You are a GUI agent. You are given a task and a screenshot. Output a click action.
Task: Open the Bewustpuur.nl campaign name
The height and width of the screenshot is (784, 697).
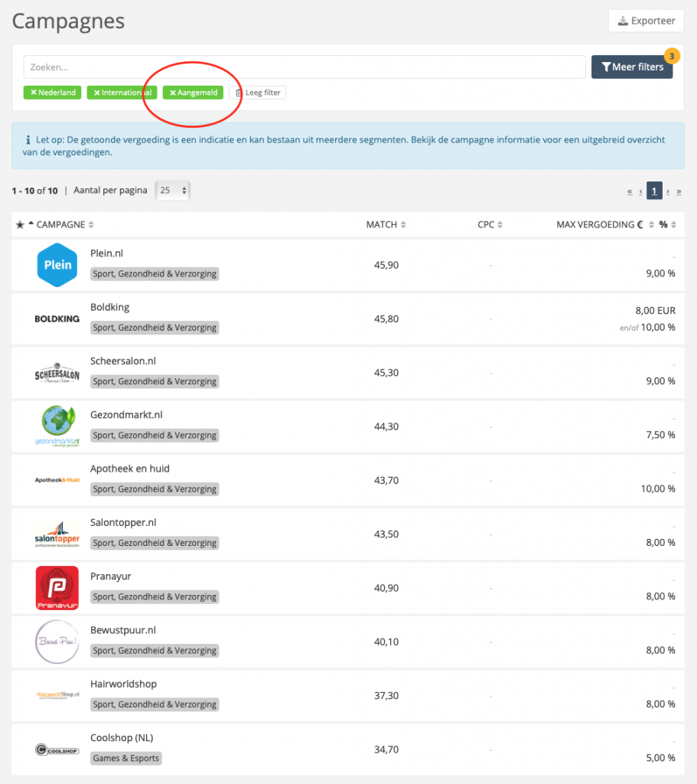tap(123, 631)
